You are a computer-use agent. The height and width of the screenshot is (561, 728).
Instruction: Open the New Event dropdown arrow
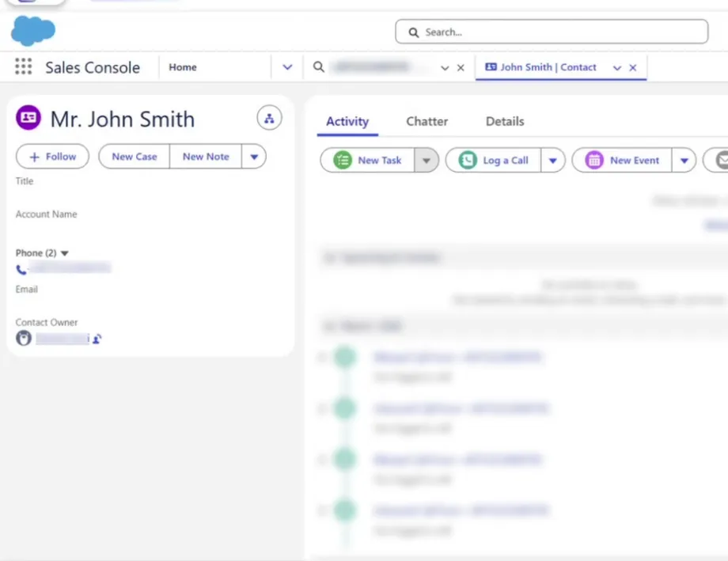684,160
